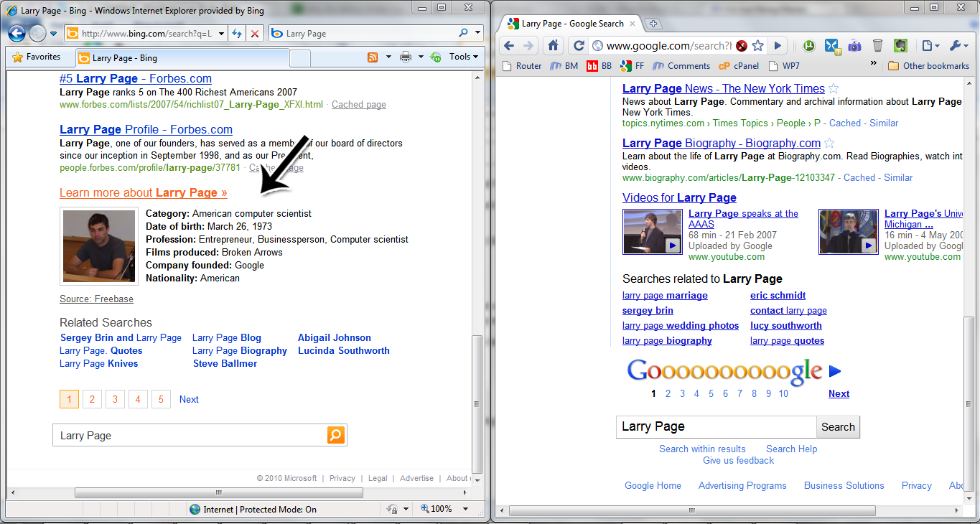Click Internet | Protected Mode: On status text
The height and width of the screenshot is (524, 980).
[x=260, y=509]
